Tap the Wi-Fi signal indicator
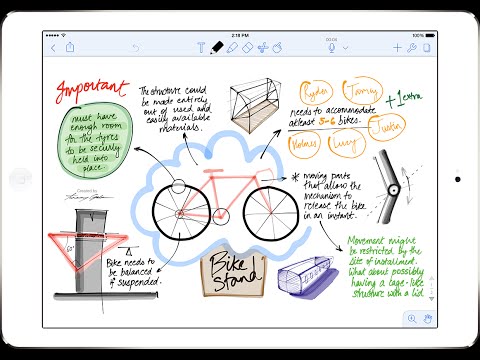The image size is (480, 360). [x=64, y=35]
